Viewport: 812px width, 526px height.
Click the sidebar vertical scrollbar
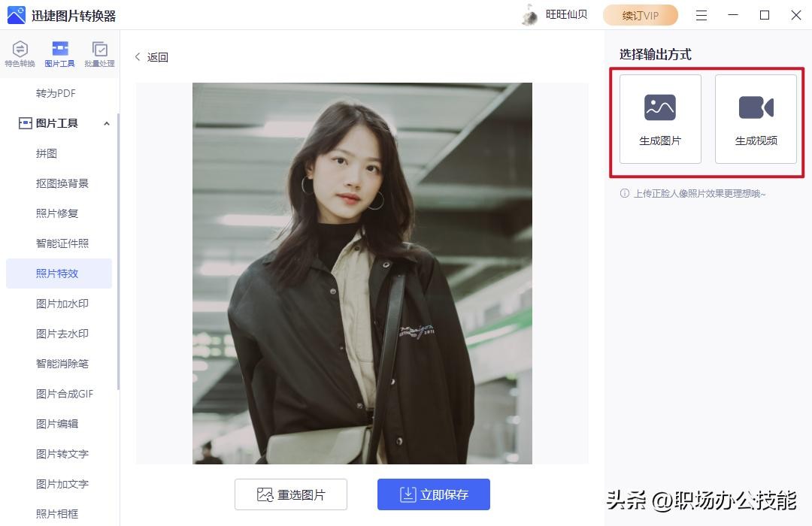pos(118,251)
